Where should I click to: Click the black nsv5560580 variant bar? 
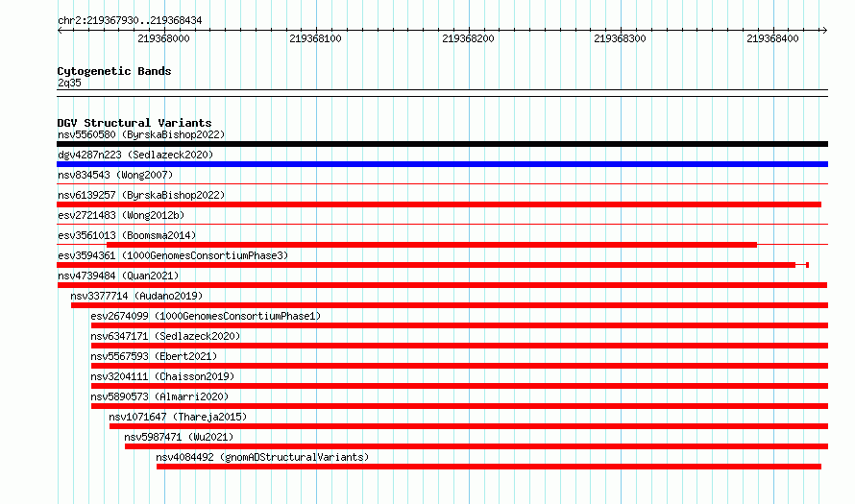(x=442, y=144)
